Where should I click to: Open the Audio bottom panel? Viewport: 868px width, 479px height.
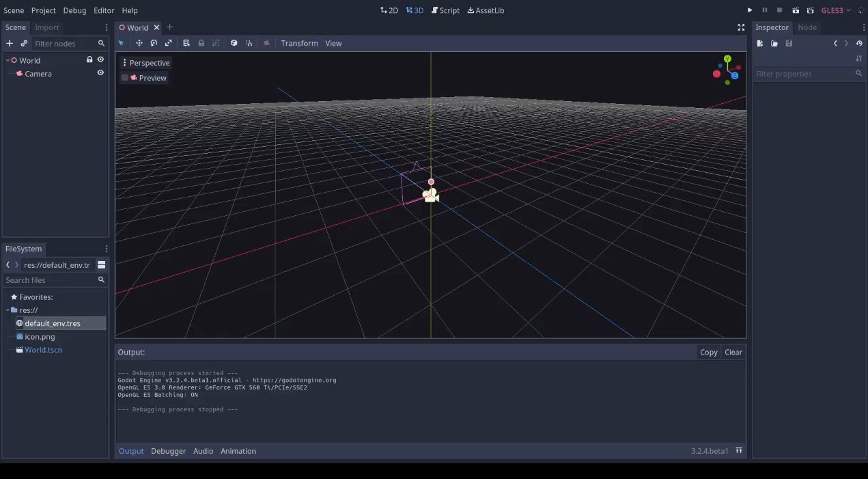coord(203,451)
